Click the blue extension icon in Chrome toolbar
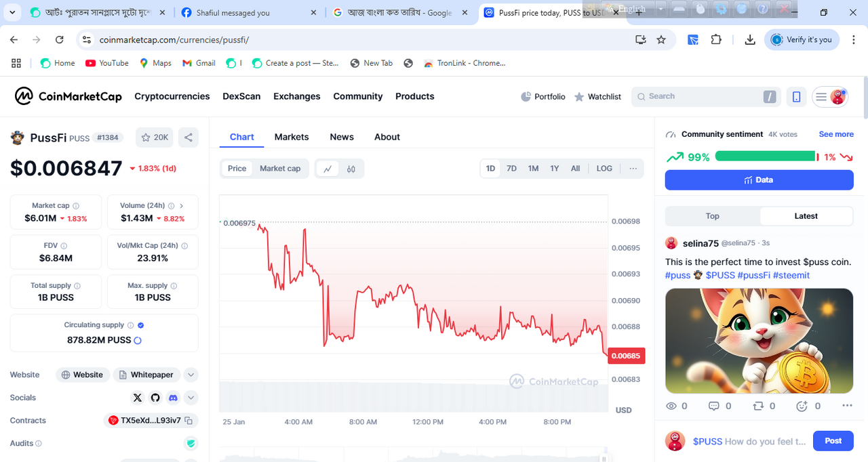Image resolution: width=868 pixels, height=462 pixels. point(693,40)
